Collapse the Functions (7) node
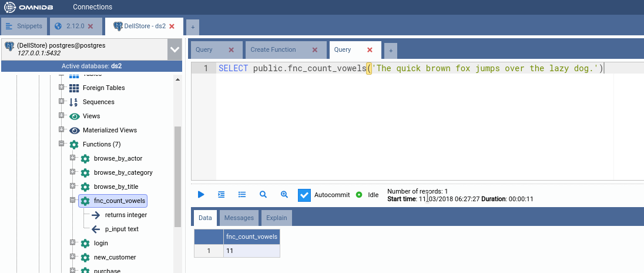 tap(62, 144)
